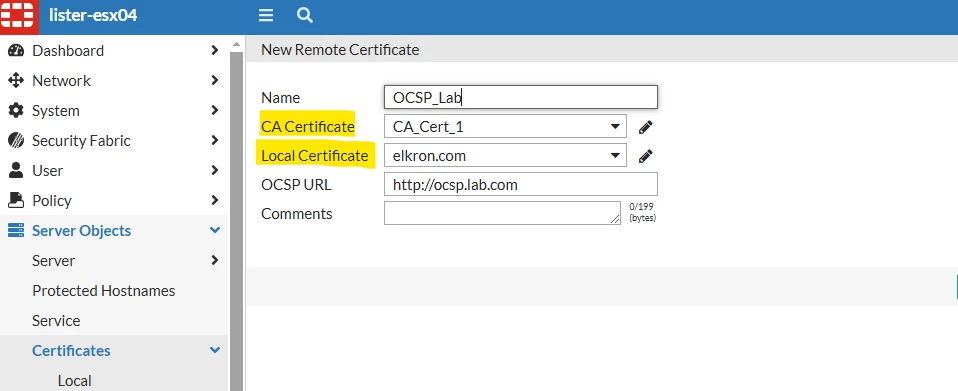Viewport: 958px width, 391px height.
Task: Click the 0/199 bytes counter
Action: 642,213
